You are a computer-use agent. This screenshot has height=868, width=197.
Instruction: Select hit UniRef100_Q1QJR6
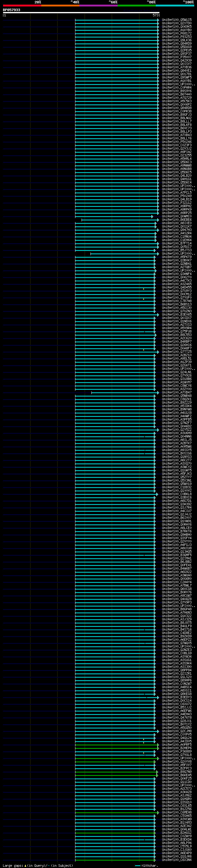pyautogui.click(x=177, y=856)
